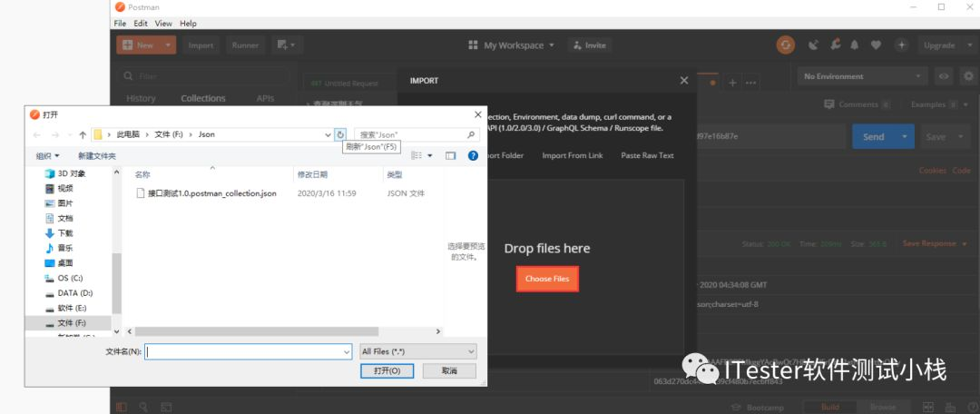The width and height of the screenshot is (980, 414).
Task: Switch to the History tab
Action: (x=141, y=98)
